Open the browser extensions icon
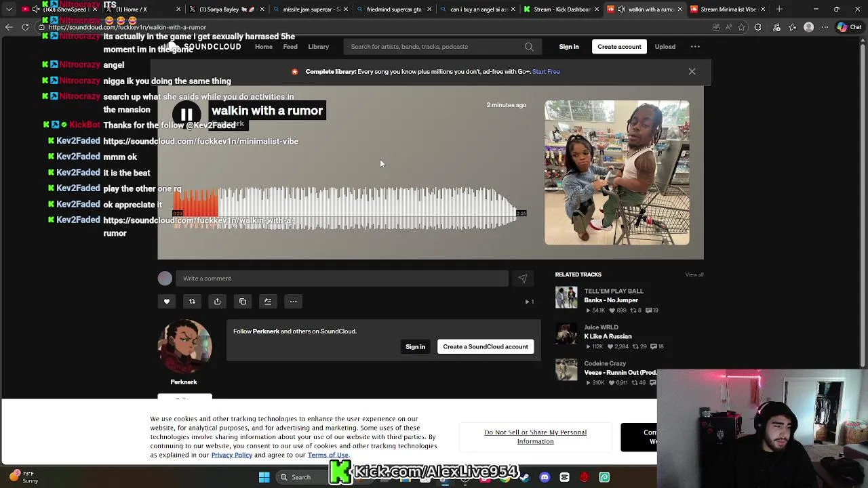 pos(758,27)
